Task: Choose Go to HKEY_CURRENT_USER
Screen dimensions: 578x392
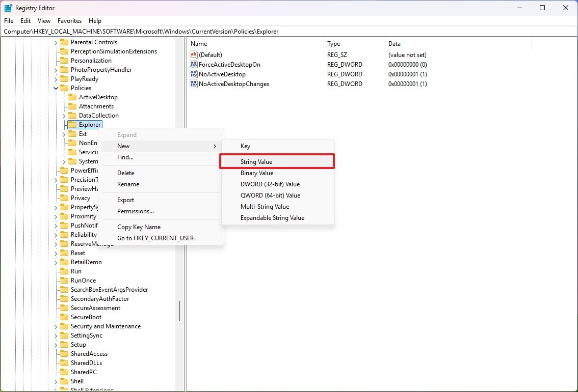Action: (156, 238)
